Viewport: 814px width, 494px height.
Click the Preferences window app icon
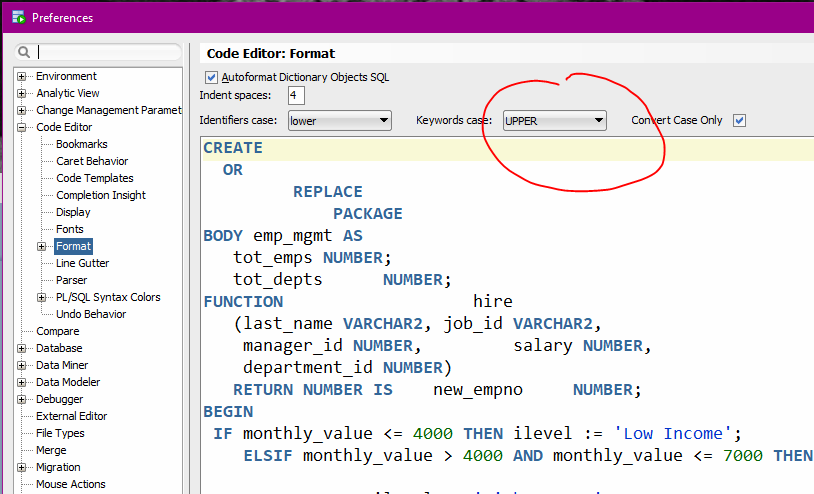click(x=17, y=18)
